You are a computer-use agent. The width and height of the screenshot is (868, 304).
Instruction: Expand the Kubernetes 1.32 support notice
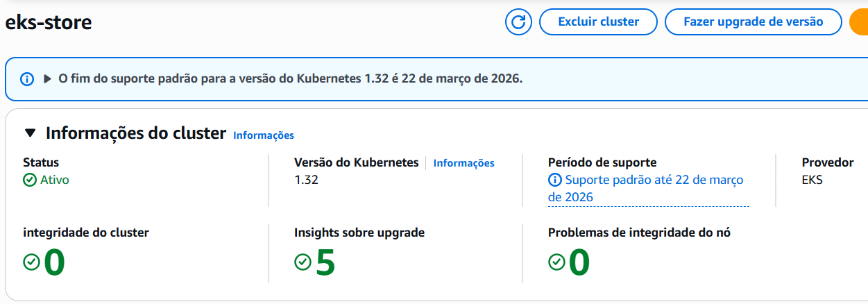48,79
